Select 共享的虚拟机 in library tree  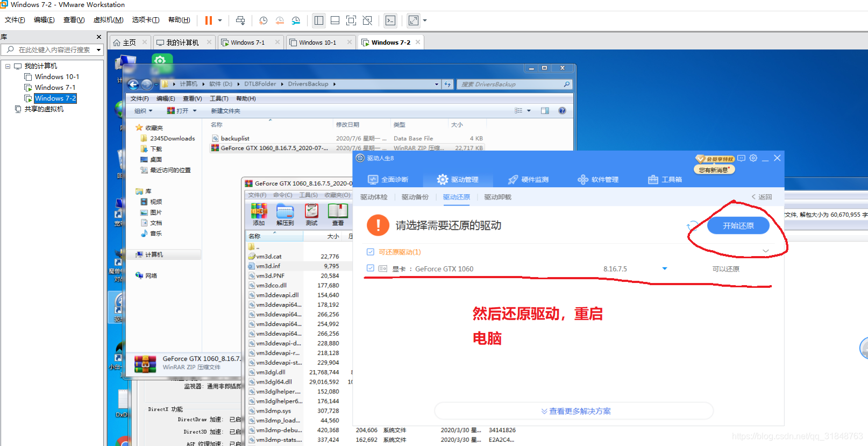(44, 109)
